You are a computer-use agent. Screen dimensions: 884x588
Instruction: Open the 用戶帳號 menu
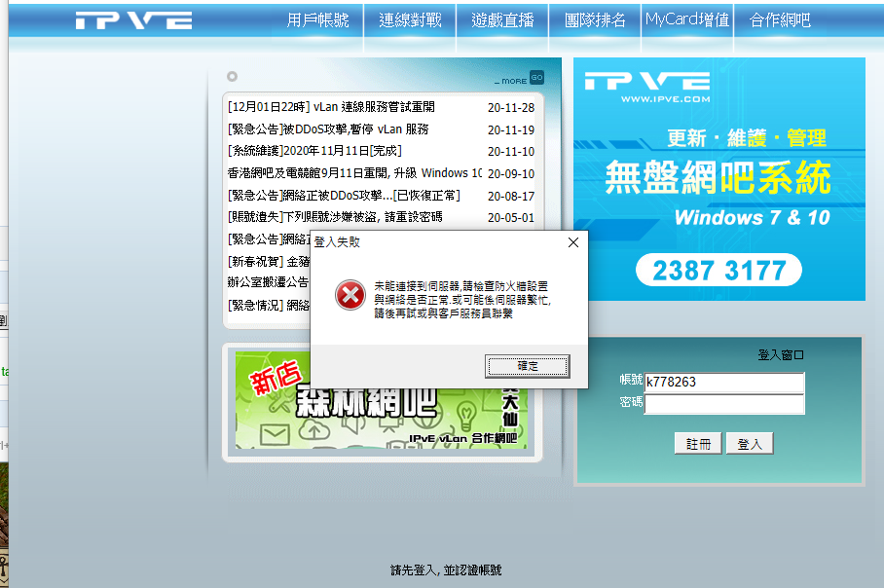point(318,20)
